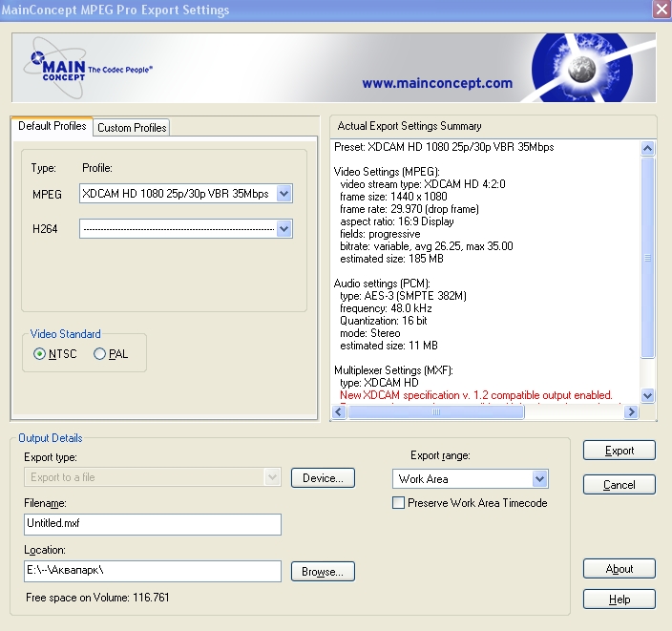Image resolution: width=672 pixels, height=631 pixels.
Task: Click the 'mode: Stereo' line
Action: (370, 333)
